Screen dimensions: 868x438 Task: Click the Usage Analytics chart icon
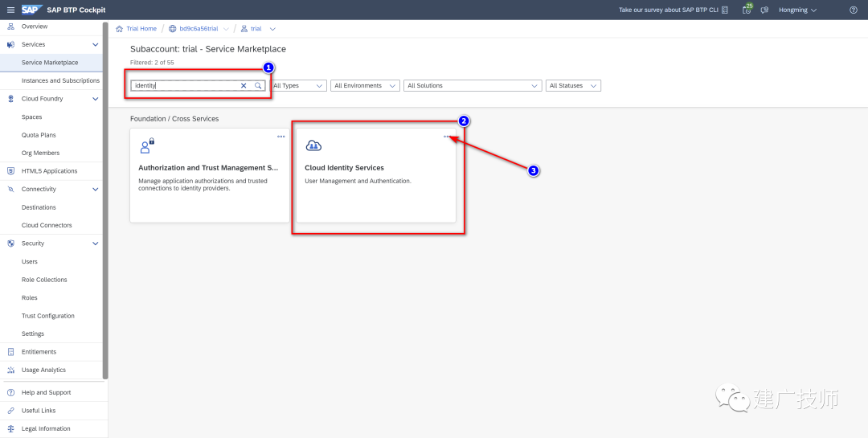click(10, 370)
